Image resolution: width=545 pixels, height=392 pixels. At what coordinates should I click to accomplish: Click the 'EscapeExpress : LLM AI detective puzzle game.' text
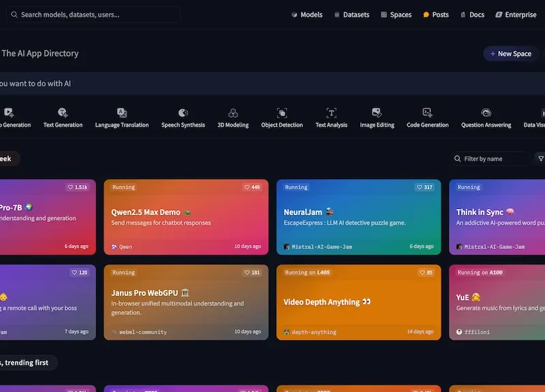tap(345, 223)
